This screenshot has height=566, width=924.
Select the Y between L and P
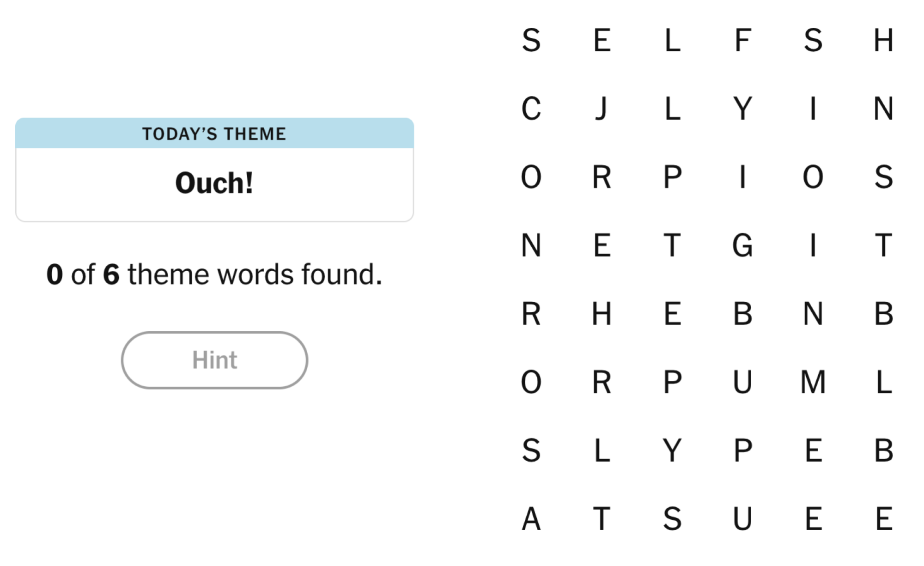(x=672, y=450)
